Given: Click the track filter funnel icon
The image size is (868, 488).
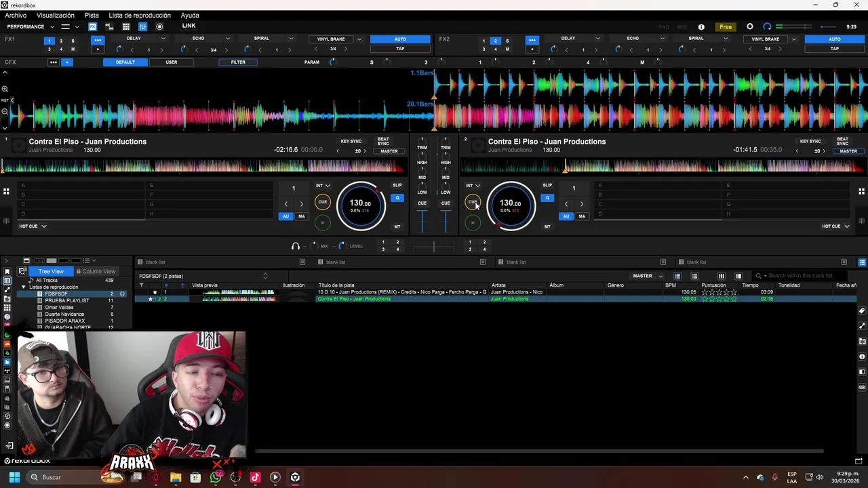Looking at the screenshot, I should 141,285.
